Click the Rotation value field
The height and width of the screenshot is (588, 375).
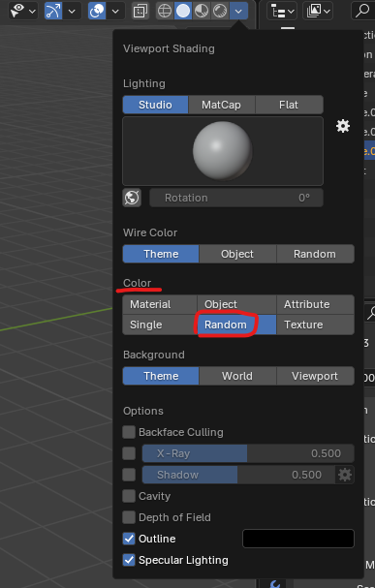(236, 198)
